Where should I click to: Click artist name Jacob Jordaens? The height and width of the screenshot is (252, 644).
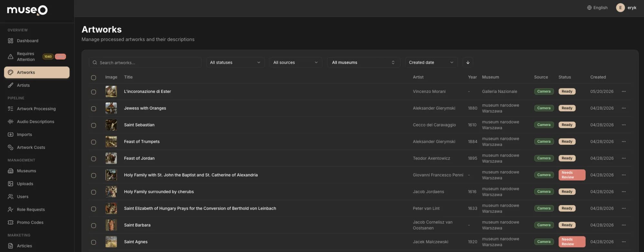pos(428,192)
